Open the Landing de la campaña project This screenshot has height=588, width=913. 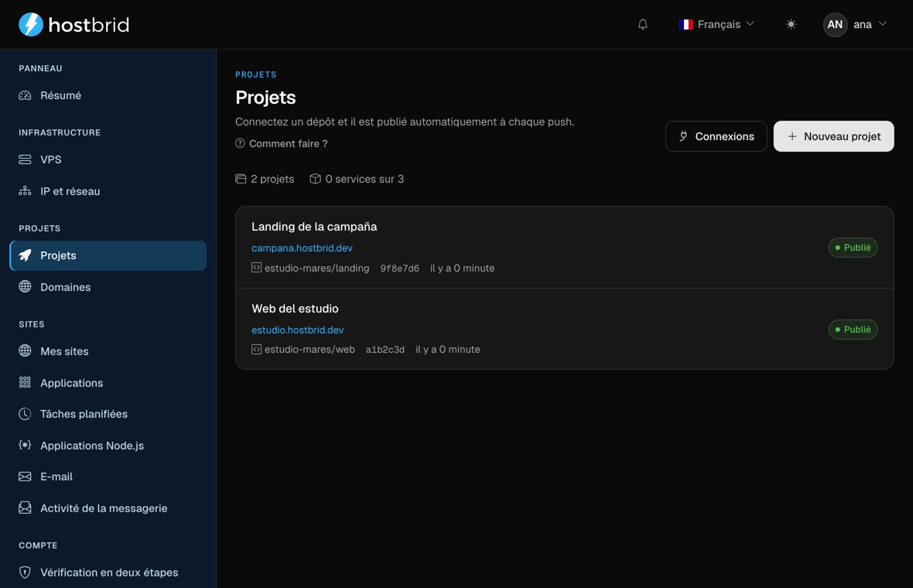[314, 227]
